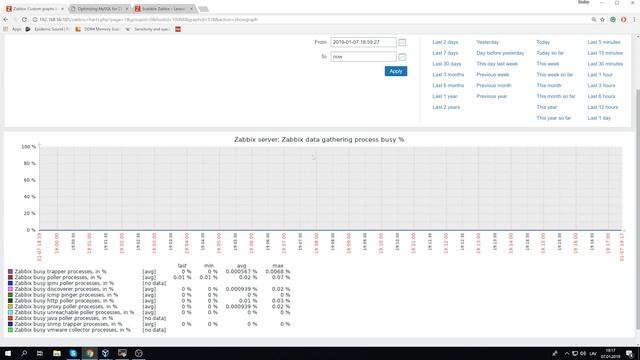
Task: Click the graph title 'Zabbix data gathering process busy %'
Action: tap(319, 140)
